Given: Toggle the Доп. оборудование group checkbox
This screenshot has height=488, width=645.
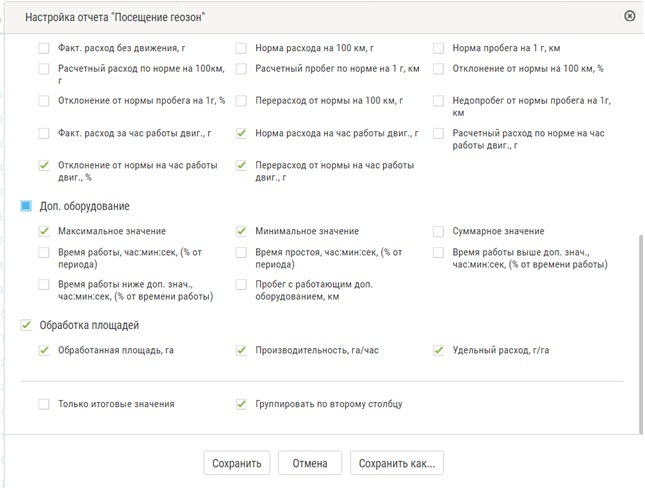Looking at the screenshot, I should [x=26, y=206].
